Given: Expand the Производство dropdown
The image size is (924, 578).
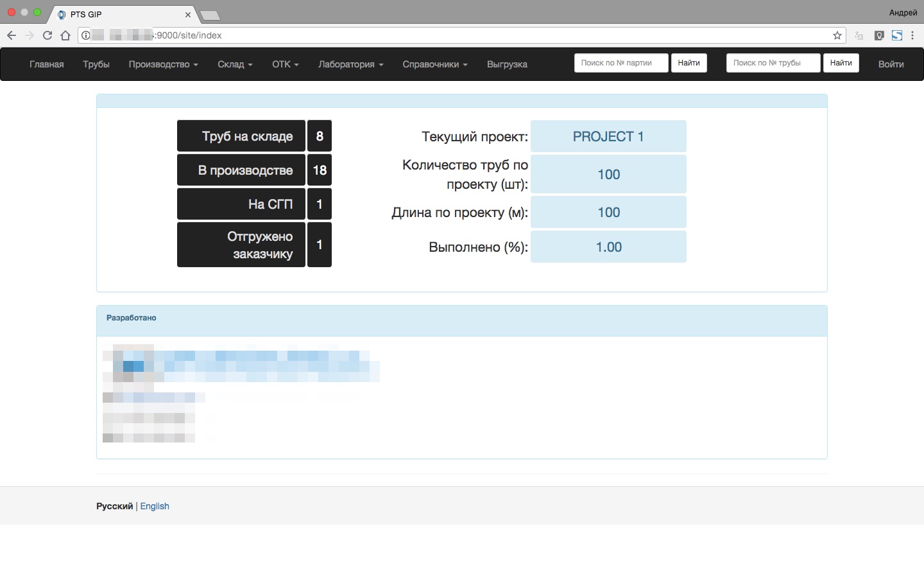Looking at the screenshot, I should click(163, 64).
